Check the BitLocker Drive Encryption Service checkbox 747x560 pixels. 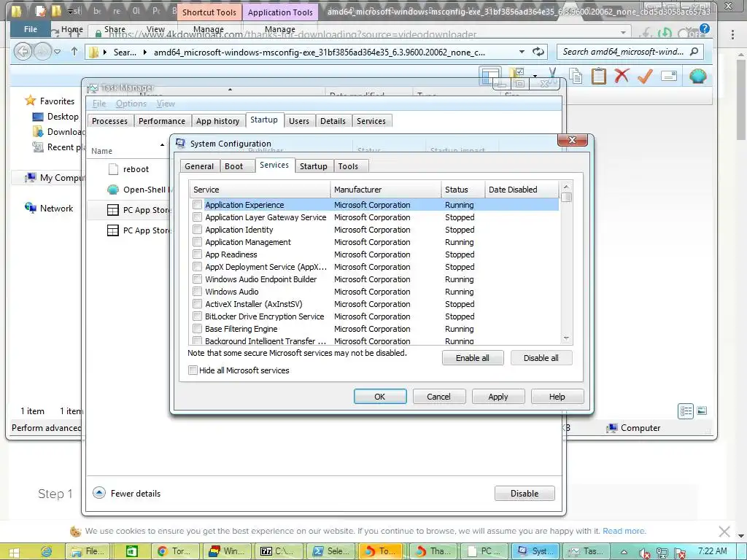(197, 316)
